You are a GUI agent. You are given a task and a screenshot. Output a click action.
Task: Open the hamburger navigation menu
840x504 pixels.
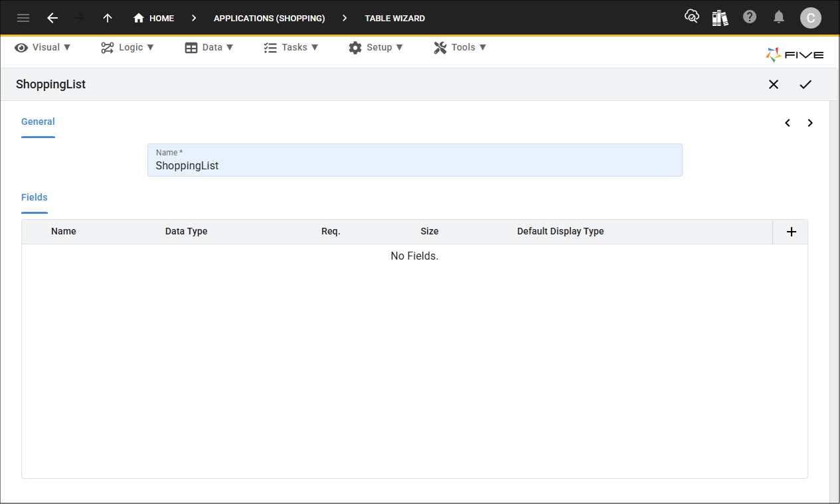click(23, 18)
